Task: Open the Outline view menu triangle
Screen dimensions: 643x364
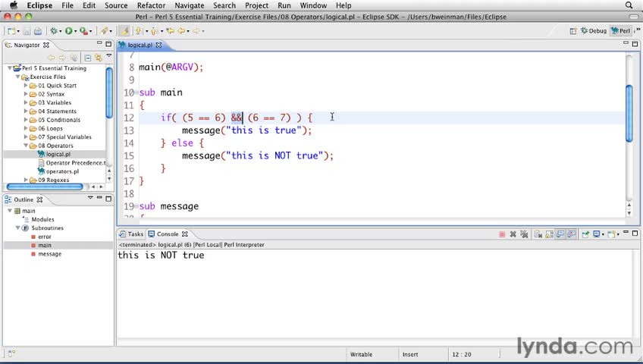Action: point(90,198)
